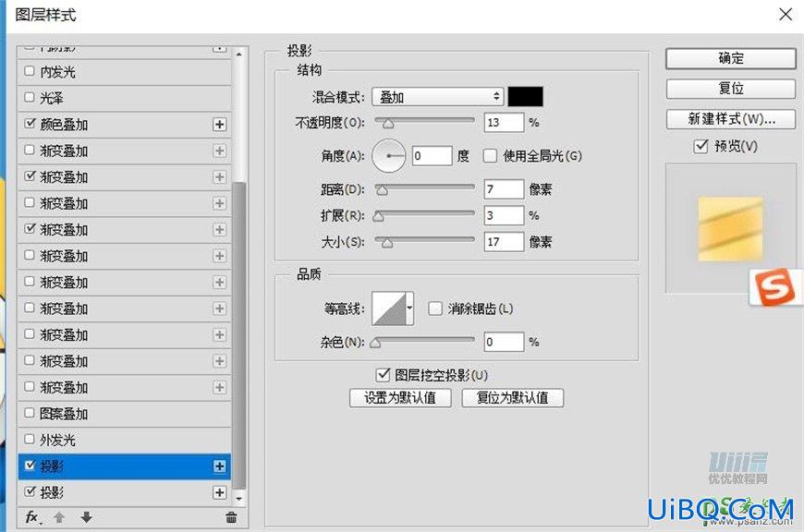The height and width of the screenshot is (532, 804).
Task: Click the 扩展(R) slider handle
Action: click(378, 217)
